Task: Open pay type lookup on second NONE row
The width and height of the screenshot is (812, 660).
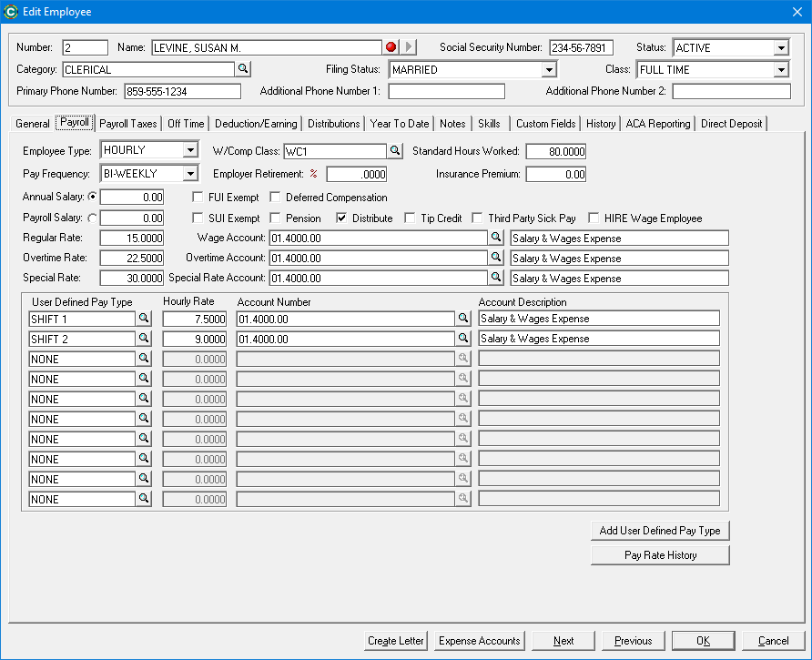Action: coord(144,379)
